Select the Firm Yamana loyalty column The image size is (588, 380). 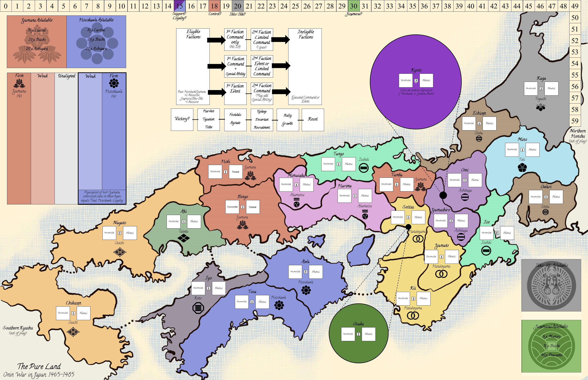pyautogui.click(x=19, y=136)
